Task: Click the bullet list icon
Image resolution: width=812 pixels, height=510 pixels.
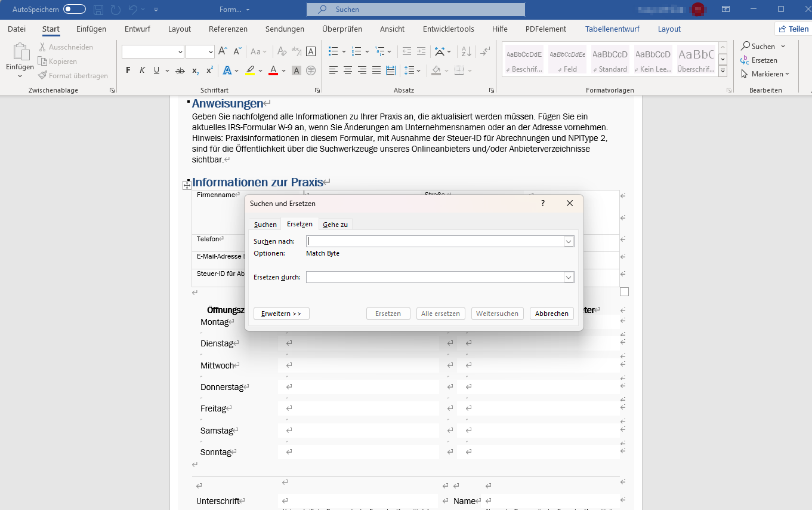Action: [x=334, y=52]
